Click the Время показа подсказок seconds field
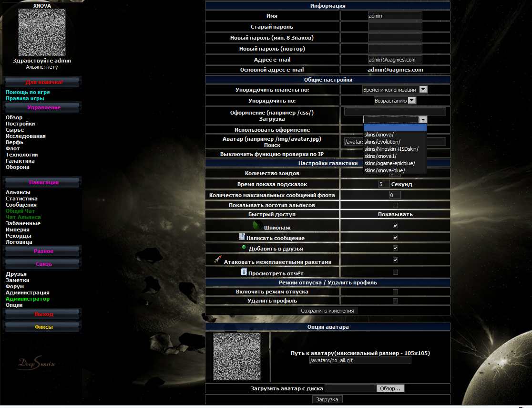 point(384,184)
